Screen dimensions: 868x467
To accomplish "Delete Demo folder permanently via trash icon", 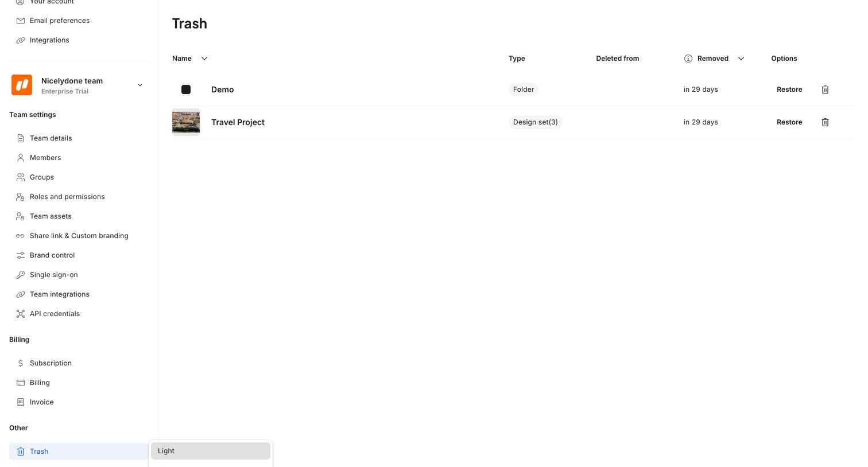I will 825,89.
